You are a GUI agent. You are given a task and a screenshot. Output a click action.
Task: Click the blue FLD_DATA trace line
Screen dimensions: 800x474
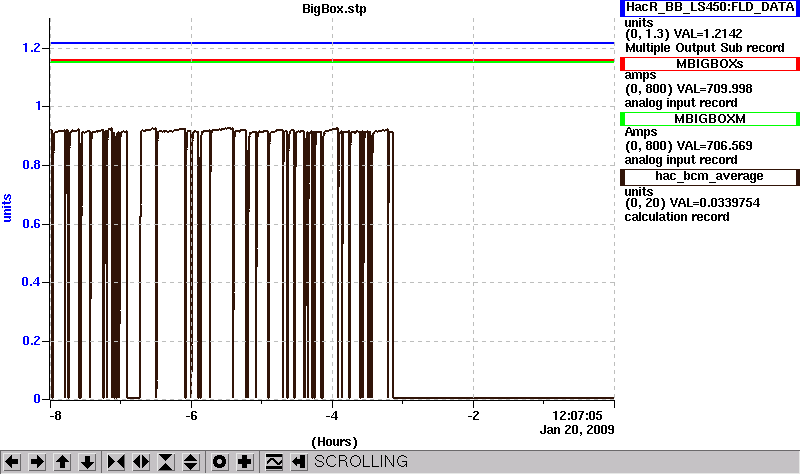tap(332, 43)
